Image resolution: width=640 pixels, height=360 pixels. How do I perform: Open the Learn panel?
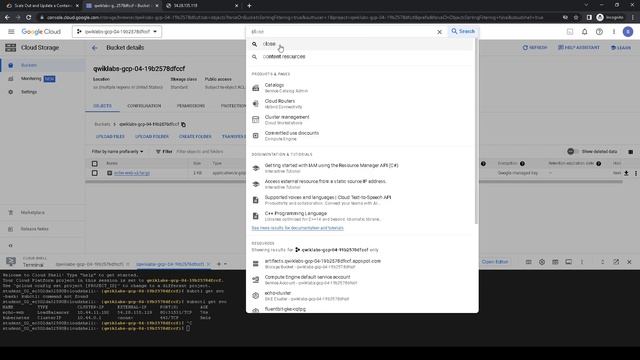621,47
